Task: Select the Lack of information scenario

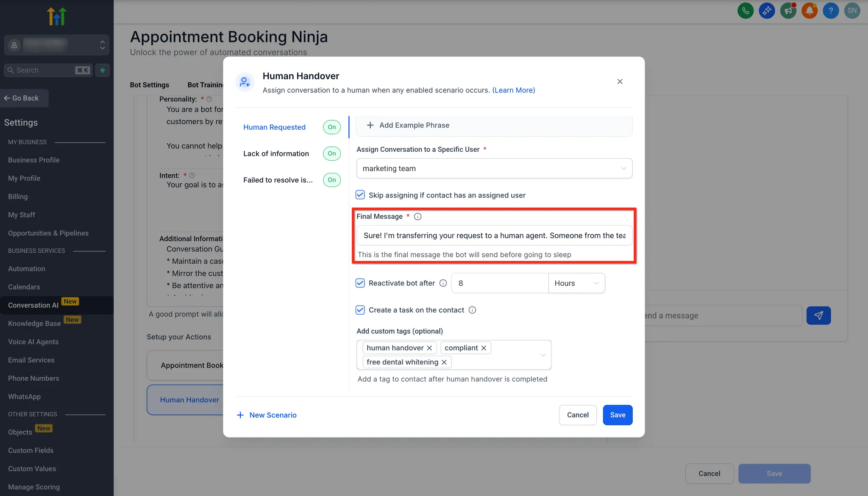Action: coord(276,153)
